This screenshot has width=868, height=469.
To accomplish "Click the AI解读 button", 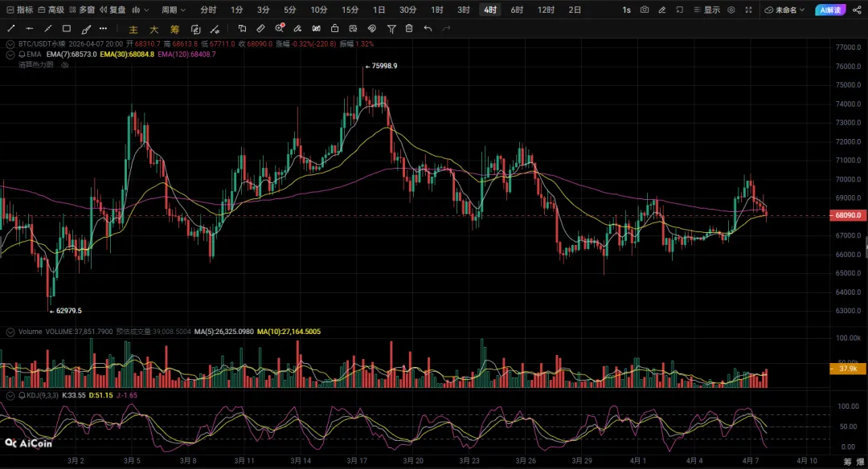I will point(830,10).
